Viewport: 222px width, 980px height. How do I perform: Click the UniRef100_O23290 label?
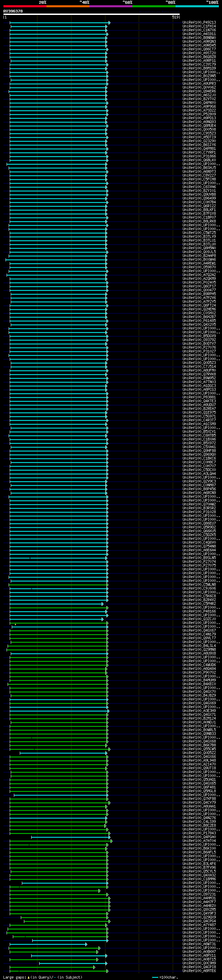tap(199, 141)
